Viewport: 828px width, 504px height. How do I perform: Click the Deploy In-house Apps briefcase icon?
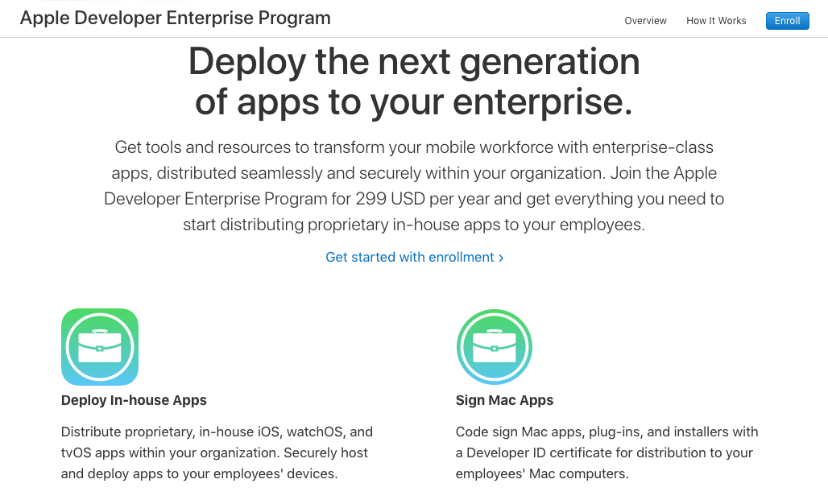tap(100, 347)
